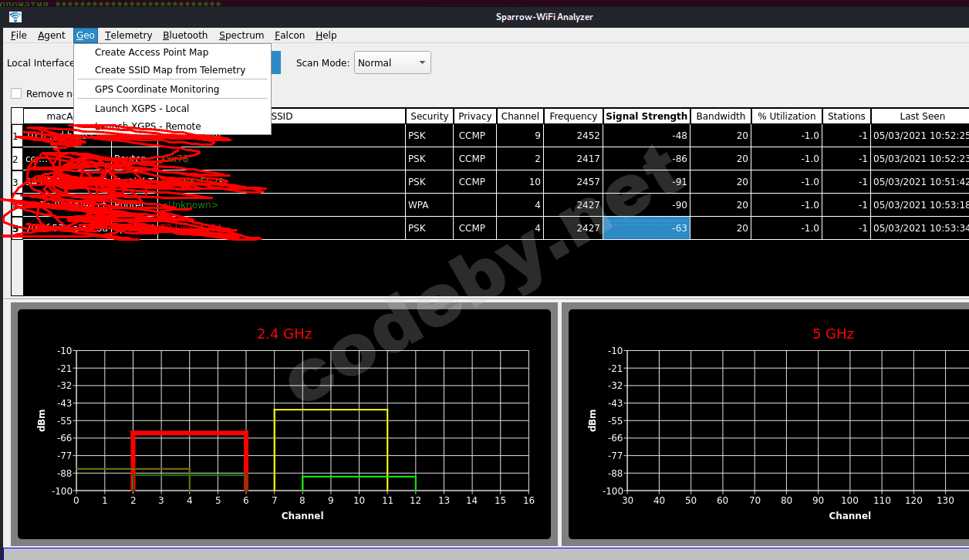This screenshot has width=969, height=560.
Task: Choose Launch XGPS - Local
Action: [x=142, y=109]
